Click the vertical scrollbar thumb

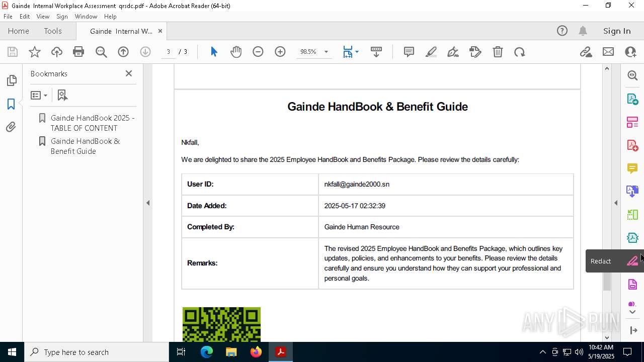click(x=607, y=282)
